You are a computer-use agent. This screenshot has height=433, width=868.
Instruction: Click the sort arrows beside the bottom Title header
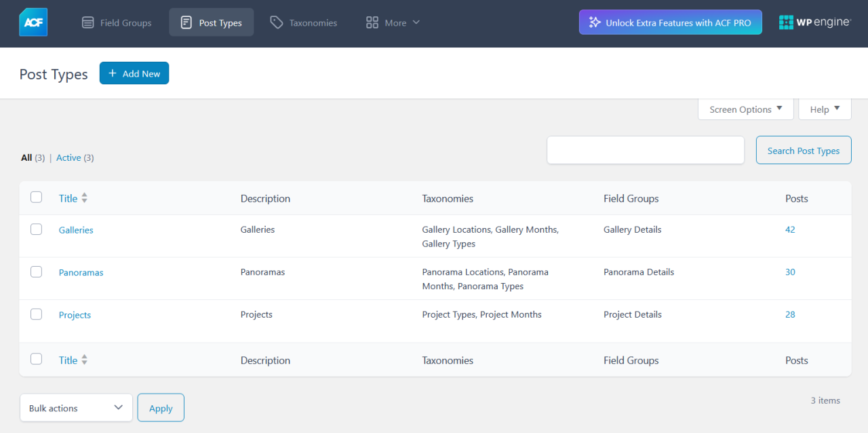(x=84, y=360)
